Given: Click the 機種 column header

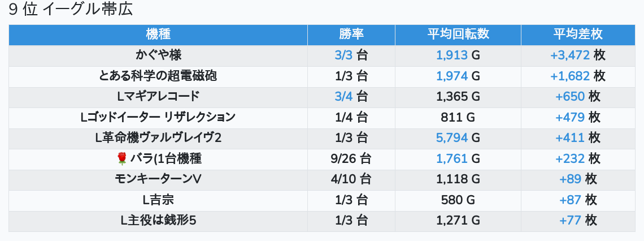Looking at the screenshot, I should pyautogui.click(x=158, y=35).
